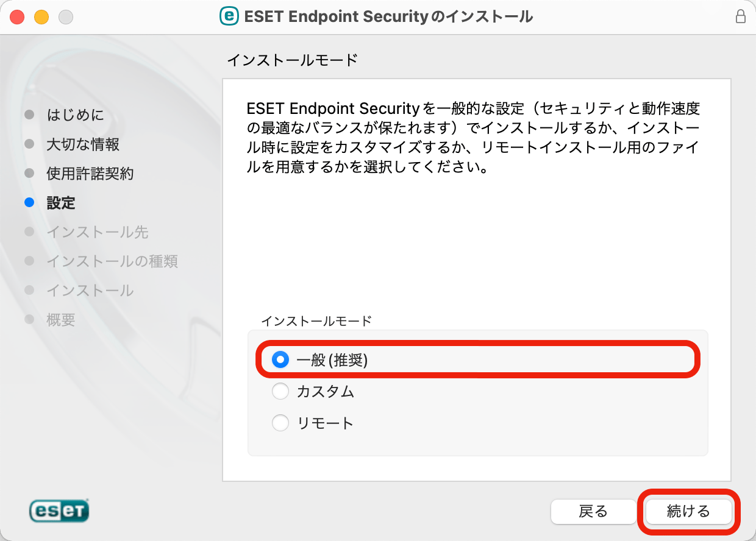Screen dimensions: 756x541
Task: Click the dot beside インストール先
Action: pyautogui.click(x=29, y=232)
